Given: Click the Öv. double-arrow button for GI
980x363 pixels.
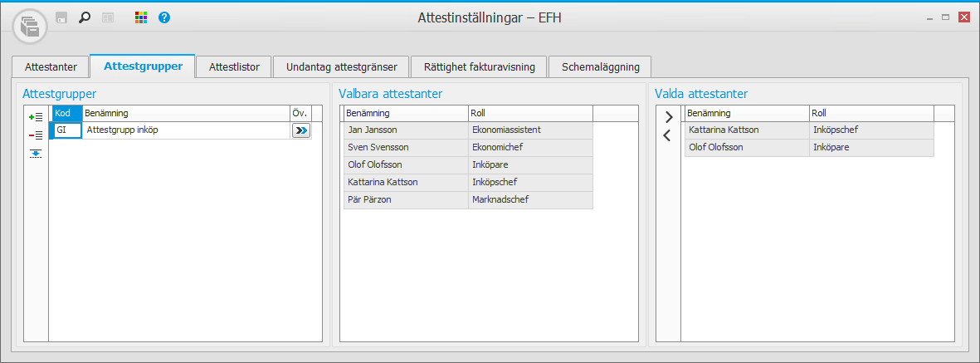Looking at the screenshot, I should pyautogui.click(x=300, y=130).
